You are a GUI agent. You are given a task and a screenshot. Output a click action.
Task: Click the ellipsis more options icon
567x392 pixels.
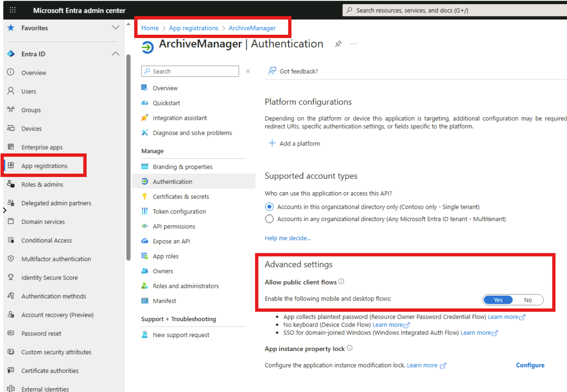[353, 44]
